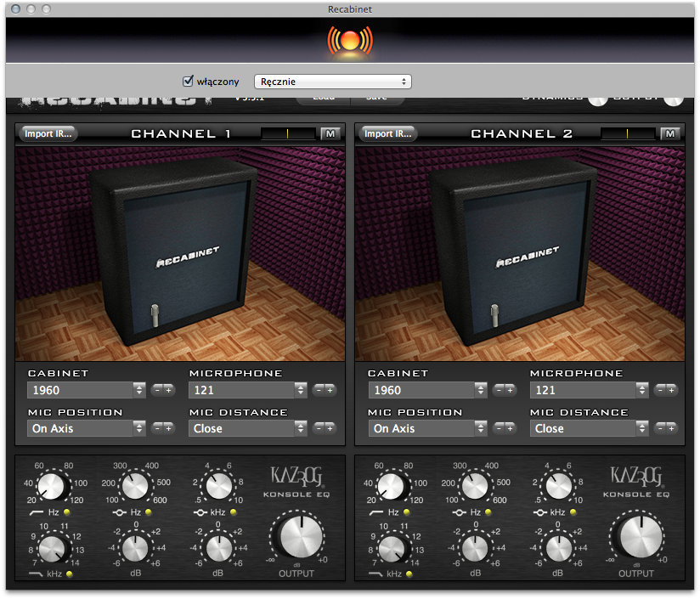
Task: Click Channel 1 mic distance minus button
Action: (x=319, y=428)
